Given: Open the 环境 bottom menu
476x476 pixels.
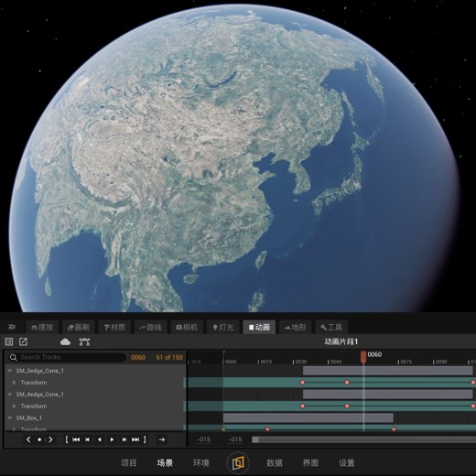Looking at the screenshot, I should coord(201,463).
